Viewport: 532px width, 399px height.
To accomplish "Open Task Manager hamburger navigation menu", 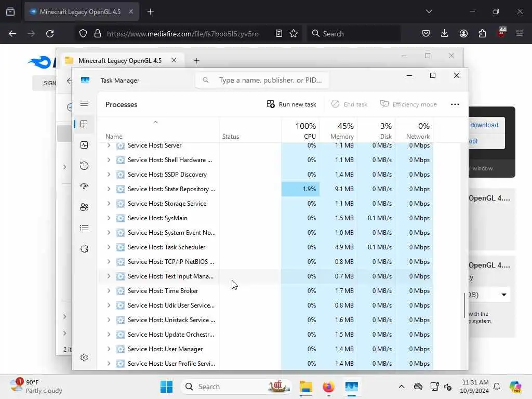I will [84, 103].
